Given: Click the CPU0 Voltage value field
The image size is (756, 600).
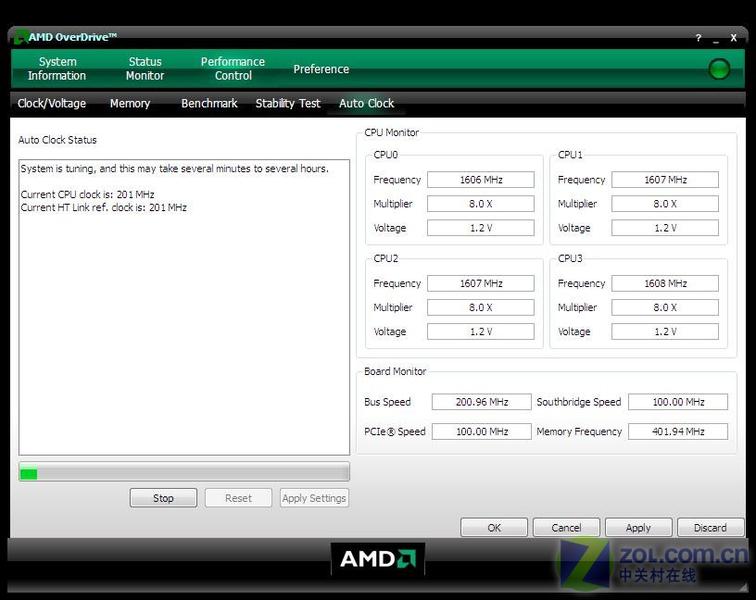Looking at the screenshot, I should 481,228.
